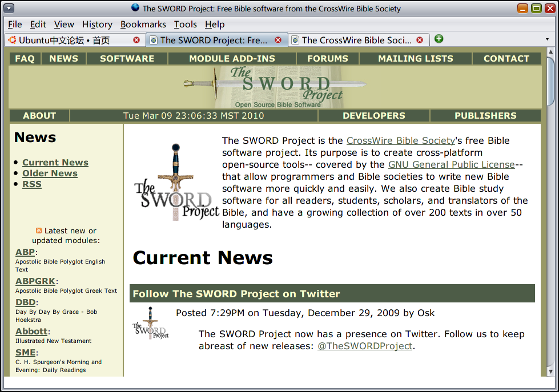
Task: Open MODULE ADD-INS page
Action: (x=232, y=59)
